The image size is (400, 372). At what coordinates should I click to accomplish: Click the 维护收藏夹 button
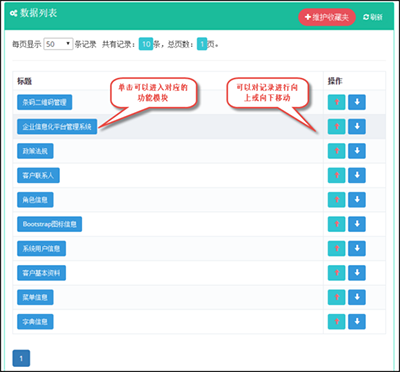coord(327,17)
